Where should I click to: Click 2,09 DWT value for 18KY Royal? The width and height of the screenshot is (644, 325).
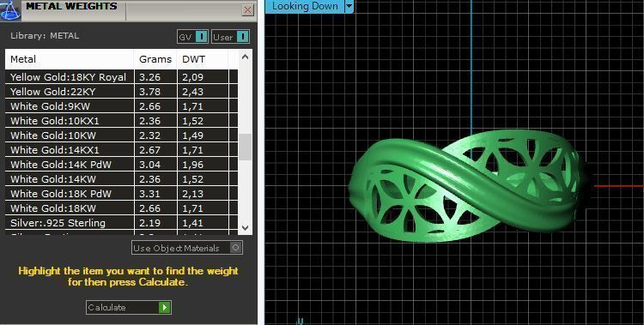(193, 77)
